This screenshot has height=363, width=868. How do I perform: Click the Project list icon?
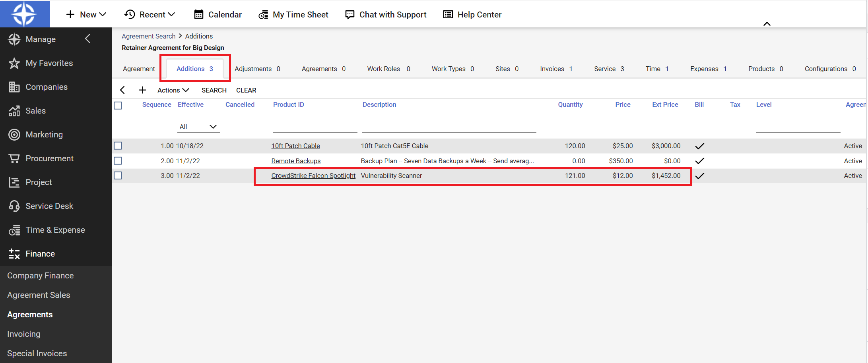coord(14,182)
